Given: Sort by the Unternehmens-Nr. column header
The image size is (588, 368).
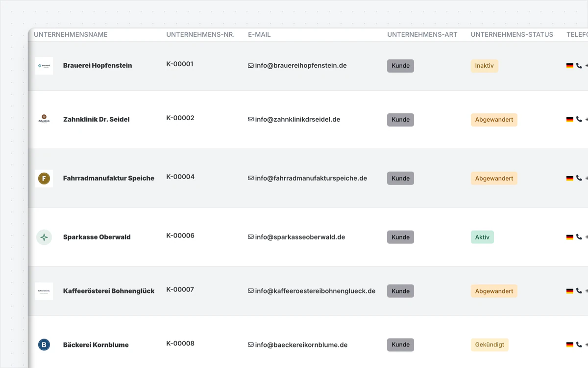Looking at the screenshot, I should (200, 35).
